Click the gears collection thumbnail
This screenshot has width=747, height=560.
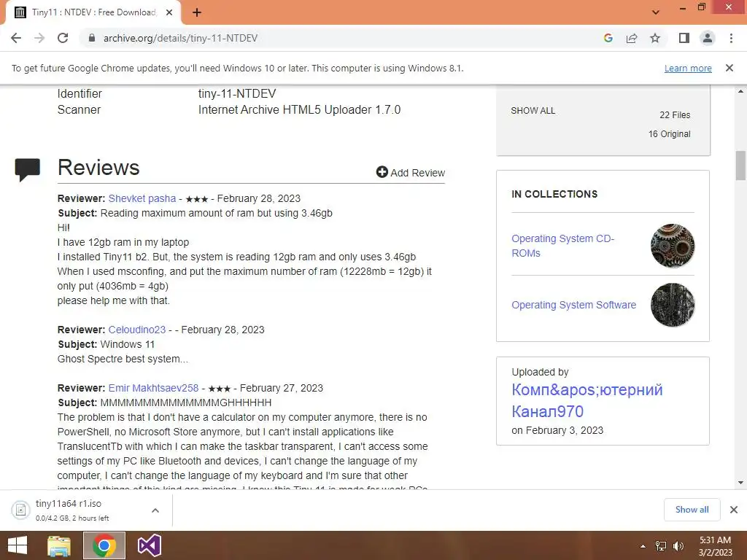click(x=672, y=246)
